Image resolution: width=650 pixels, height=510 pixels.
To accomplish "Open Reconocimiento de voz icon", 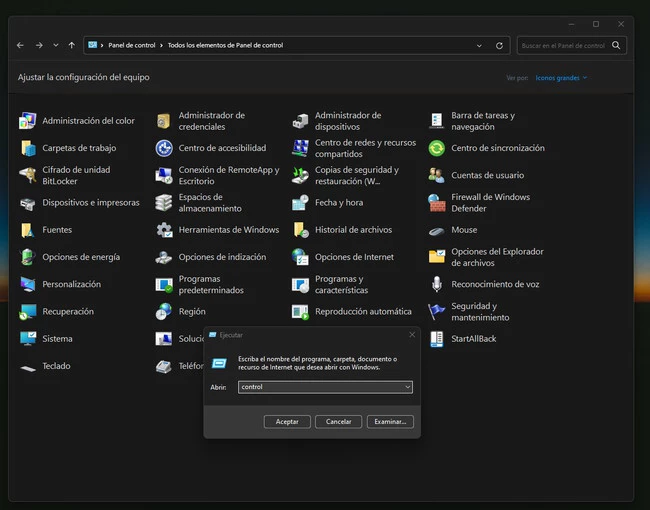I will point(437,284).
